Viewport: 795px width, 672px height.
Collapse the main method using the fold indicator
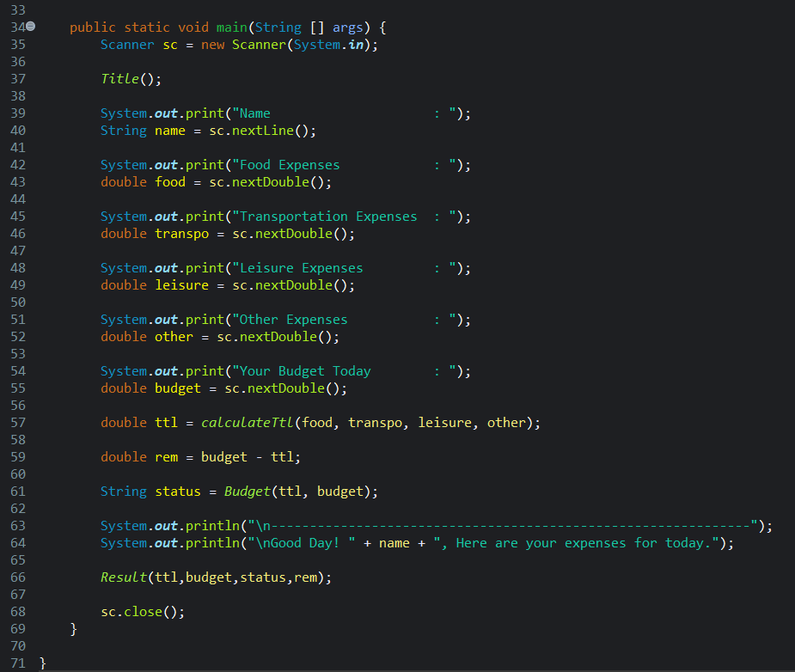[30, 27]
